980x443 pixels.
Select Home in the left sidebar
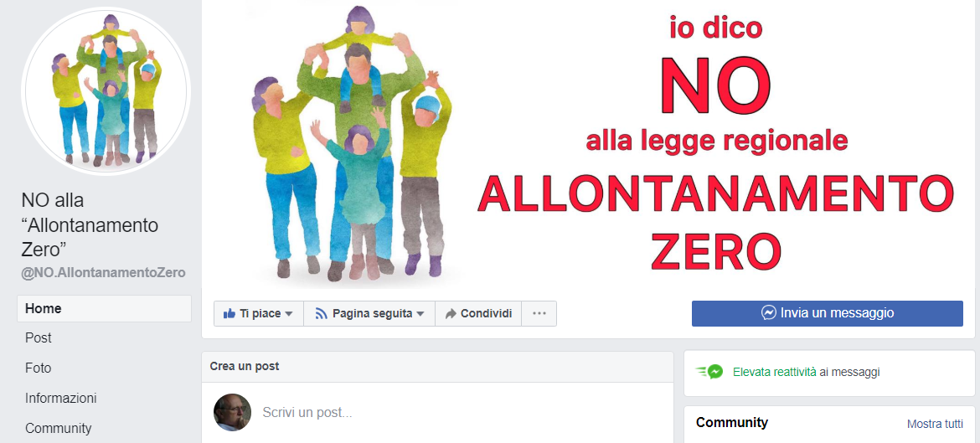[104, 309]
